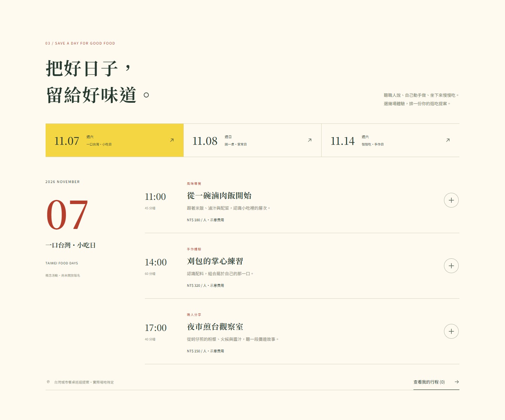Add the 11:00 從一碗滷肉飯開始 session with plus
This screenshot has height=420, width=505.
[451, 200]
